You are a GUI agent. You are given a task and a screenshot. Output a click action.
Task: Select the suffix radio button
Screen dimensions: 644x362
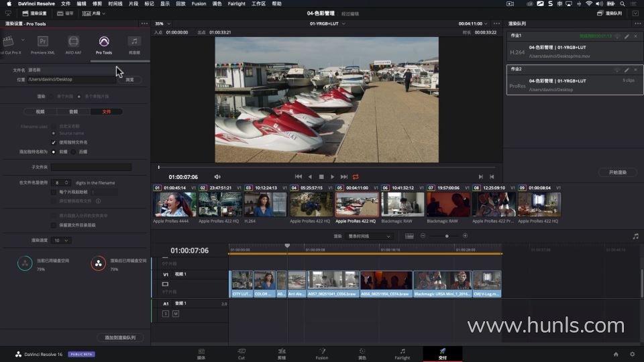[73, 152]
